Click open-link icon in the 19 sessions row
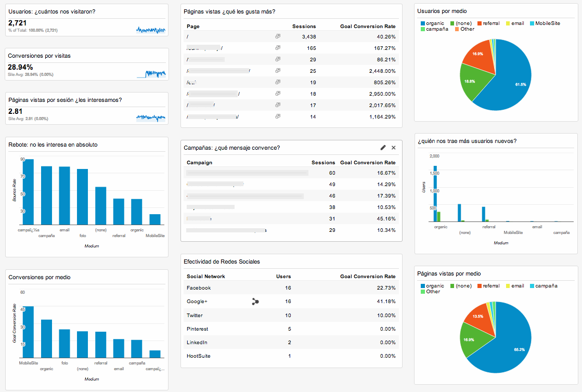The width and height of the screenshot is (582, 392). point(278,82)
